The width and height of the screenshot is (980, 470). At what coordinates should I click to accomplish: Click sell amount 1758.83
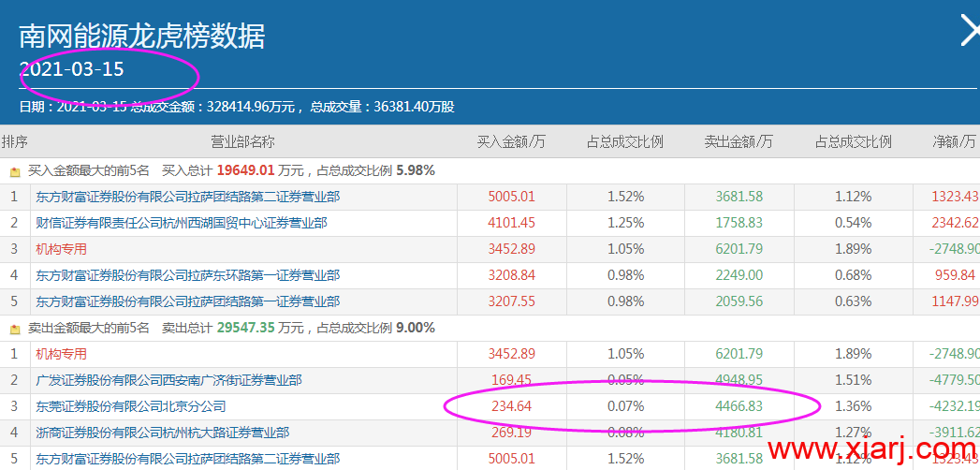click(x=739, y=223)
